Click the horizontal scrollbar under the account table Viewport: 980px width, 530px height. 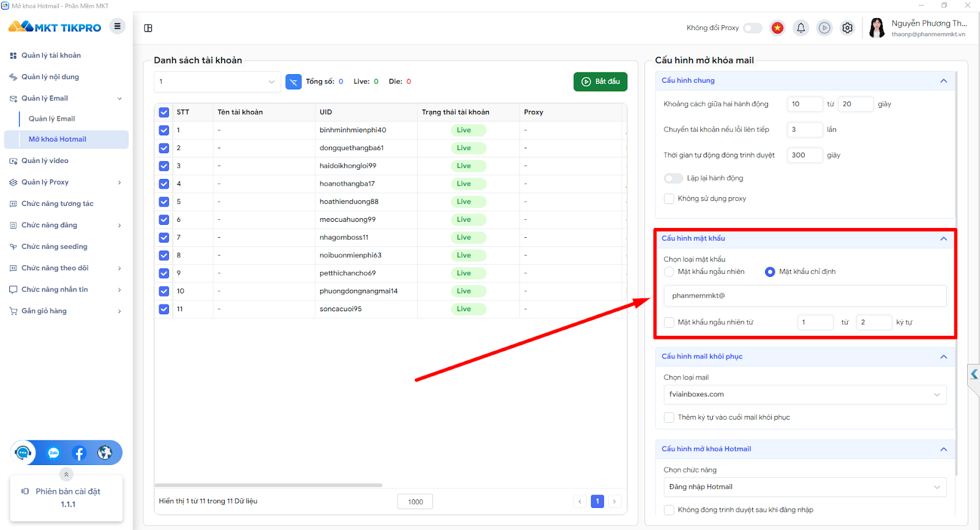(268, 485)
